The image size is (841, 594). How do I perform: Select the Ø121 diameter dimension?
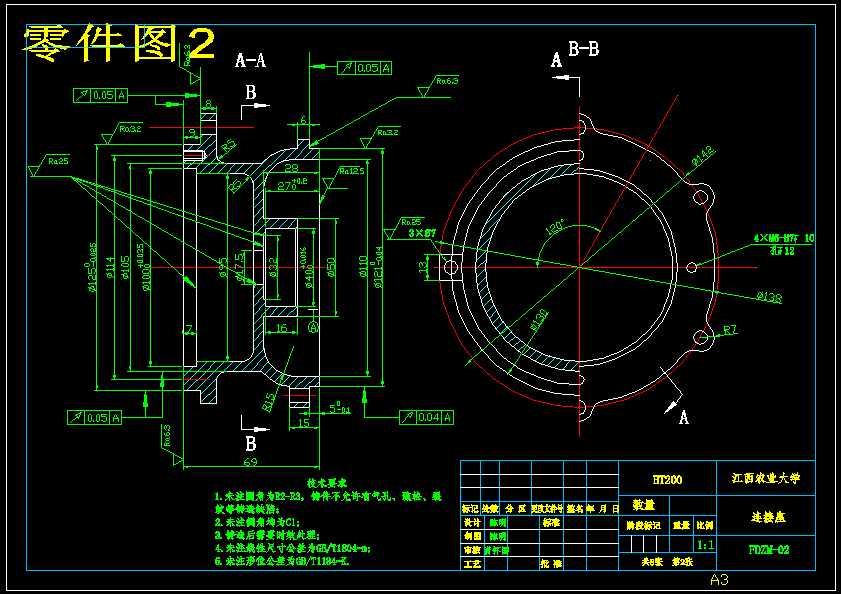pyautogui.click(x=379, y=267)
